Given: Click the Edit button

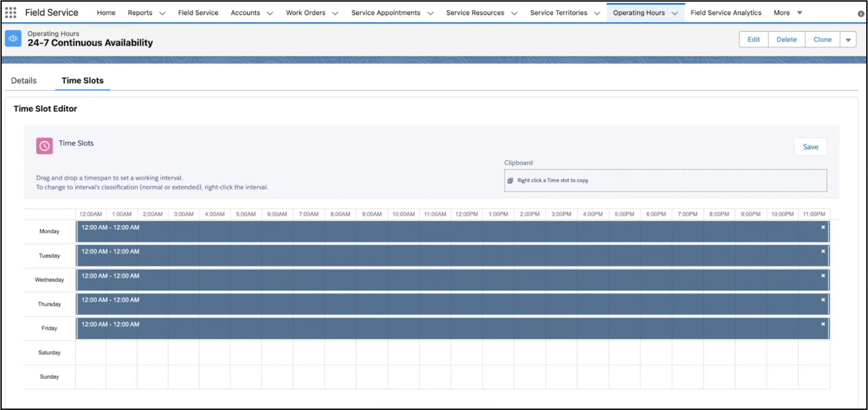Looking at the screenshot, I should pos(753,40).
